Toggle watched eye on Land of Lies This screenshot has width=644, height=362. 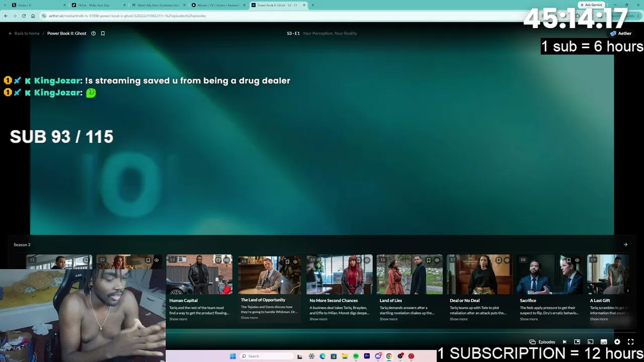click(x=437, y=260)
